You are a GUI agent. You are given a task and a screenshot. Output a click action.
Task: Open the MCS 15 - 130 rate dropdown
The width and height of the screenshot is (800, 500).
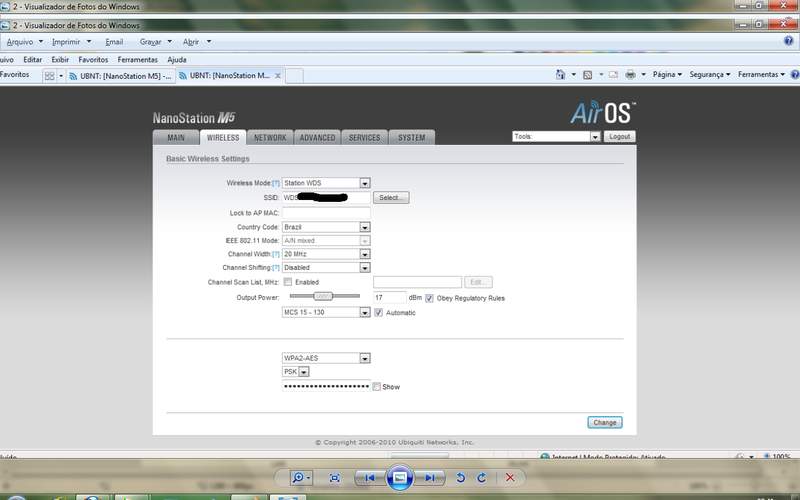pyautogui.click(x=326, y=312)
